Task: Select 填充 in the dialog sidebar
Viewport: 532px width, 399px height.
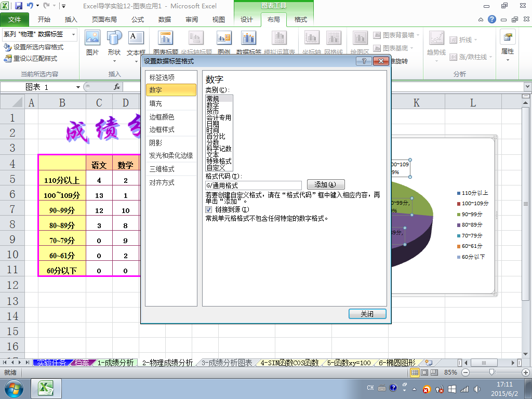Action: point(171,103)
